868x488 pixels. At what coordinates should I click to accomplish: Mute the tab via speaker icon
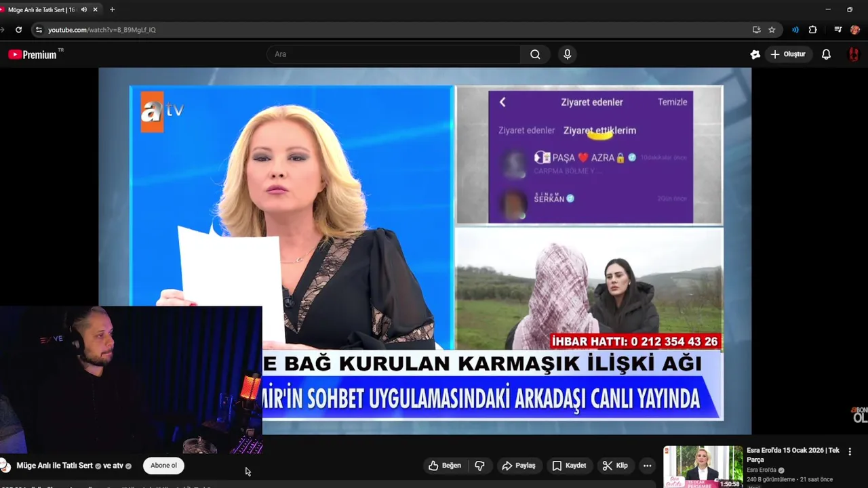(x=84, y=9)
